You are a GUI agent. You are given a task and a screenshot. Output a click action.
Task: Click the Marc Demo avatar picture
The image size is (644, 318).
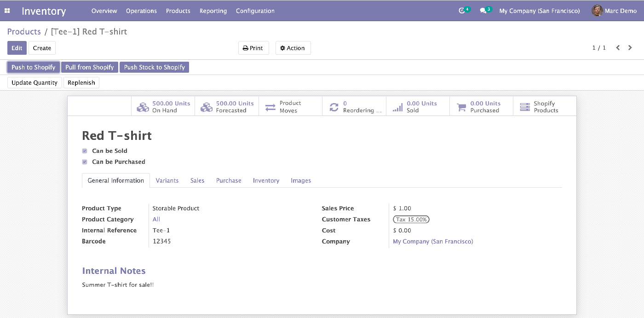pyautogui.click(x=597, y=11)
